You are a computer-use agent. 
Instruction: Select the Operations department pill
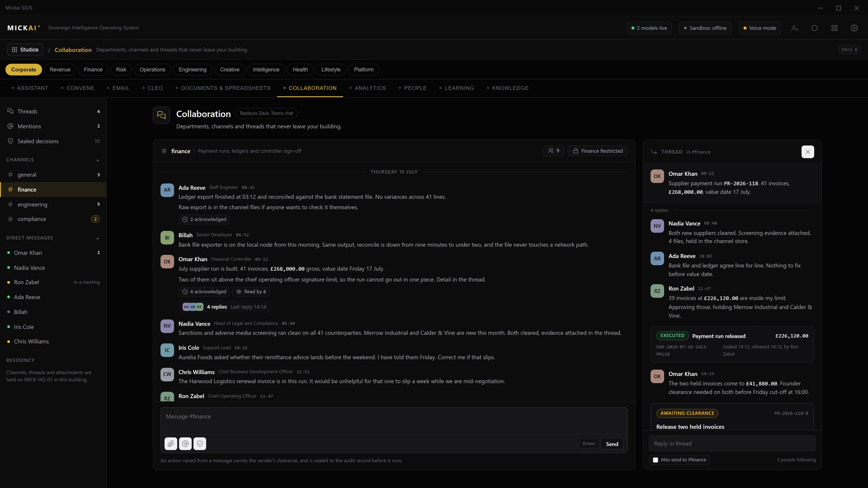pyautogui.click(x=152, y=69)
